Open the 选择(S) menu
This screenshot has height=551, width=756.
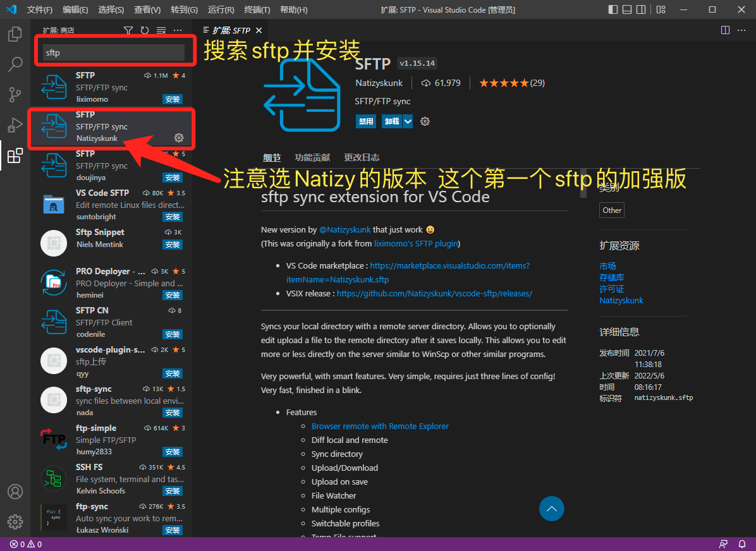click(111, 9)
